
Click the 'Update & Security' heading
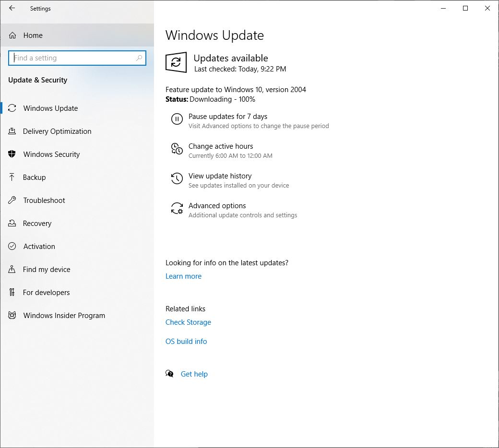coord(37,80)
